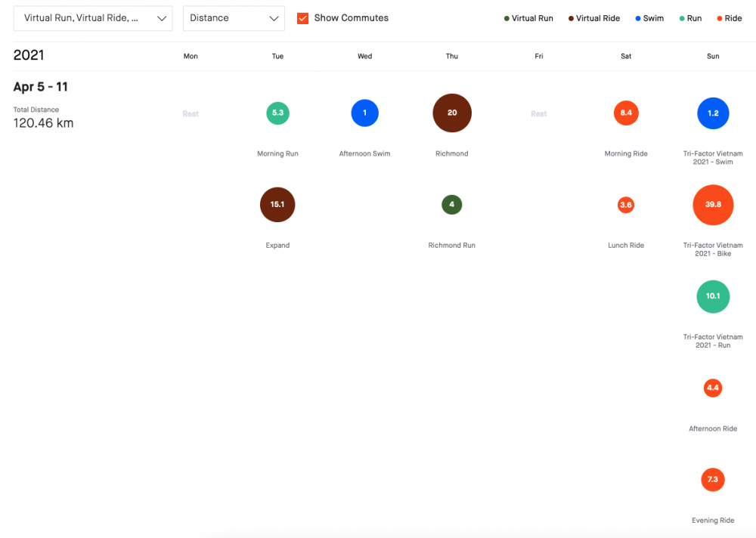
Task: Open the Lunch Ride activity link
Action: 626,246
